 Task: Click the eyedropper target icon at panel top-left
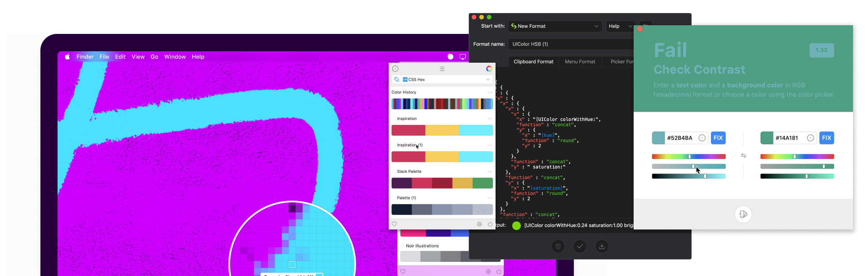[395, 69]
